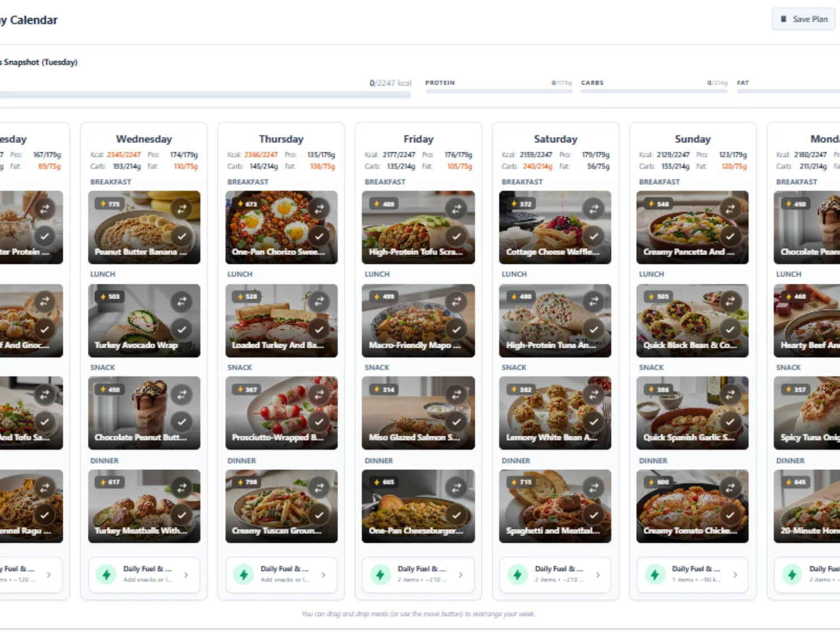Expand Sunday's Daily Fuel chevron

pos(735,575)
